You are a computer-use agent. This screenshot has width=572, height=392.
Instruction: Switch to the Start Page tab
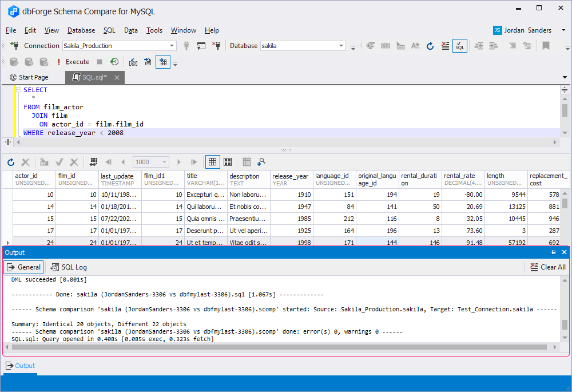[x=29, y=77]
